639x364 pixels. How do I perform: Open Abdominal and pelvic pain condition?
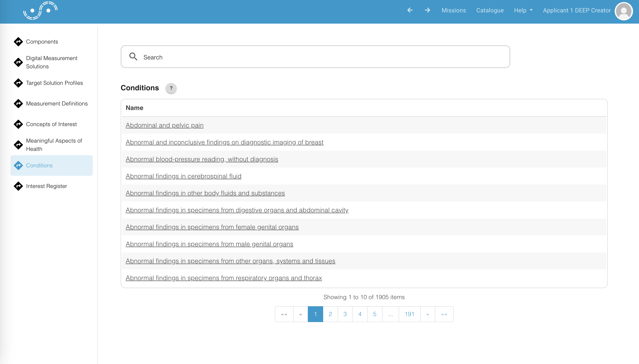click(x=164, y=125)
